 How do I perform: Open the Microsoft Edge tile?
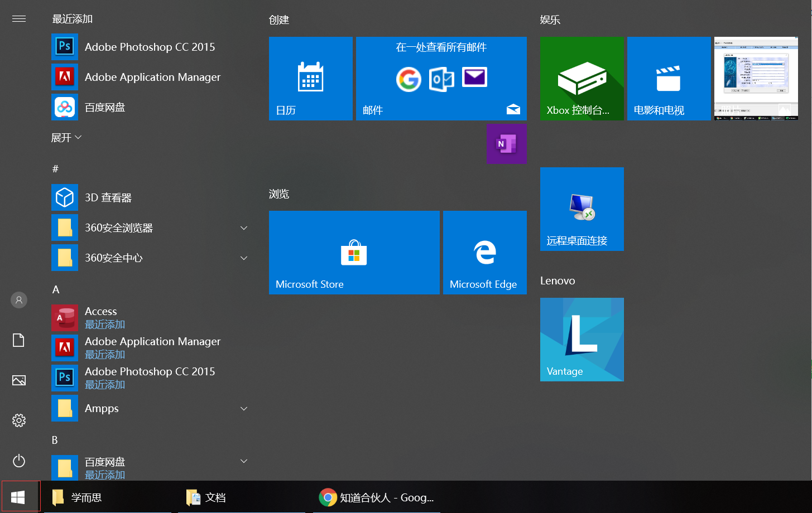485,253
